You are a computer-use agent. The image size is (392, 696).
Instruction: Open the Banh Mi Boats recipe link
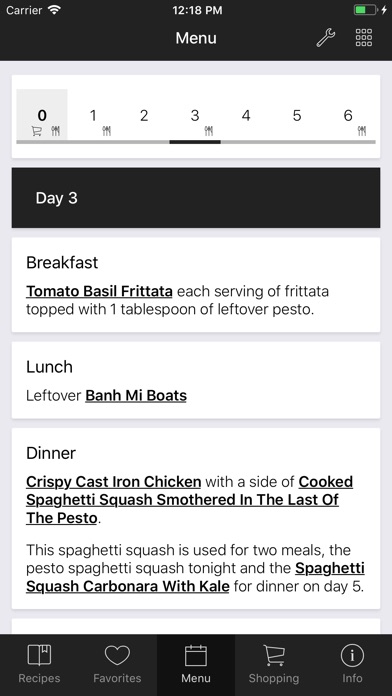(x=136, y=395)
